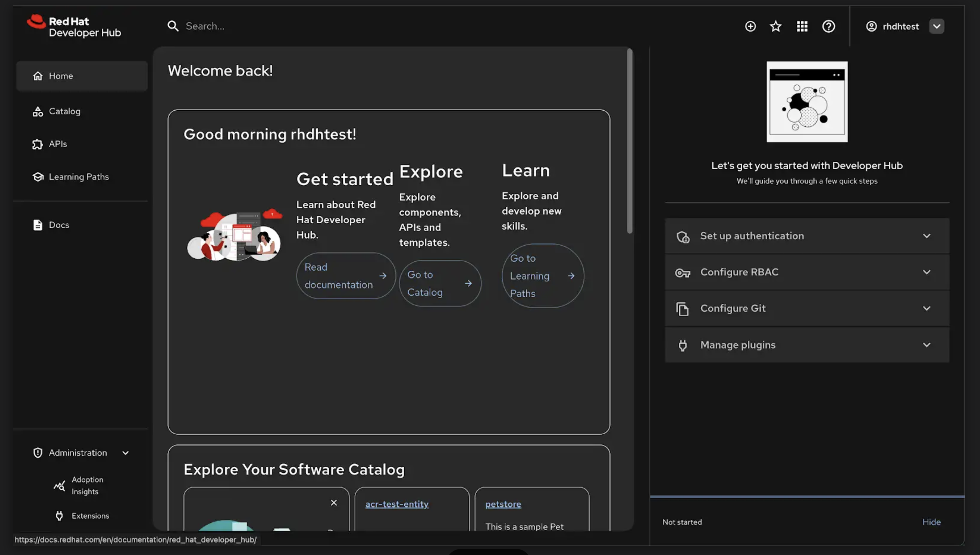Navigate to Catalog in sidebar

(65, 111)
